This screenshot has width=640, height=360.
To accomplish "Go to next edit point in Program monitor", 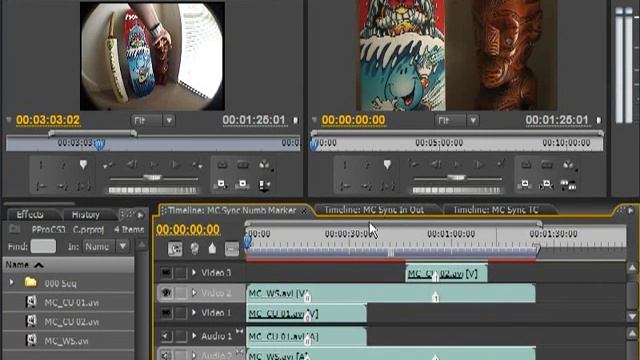I will pos(501,164).
